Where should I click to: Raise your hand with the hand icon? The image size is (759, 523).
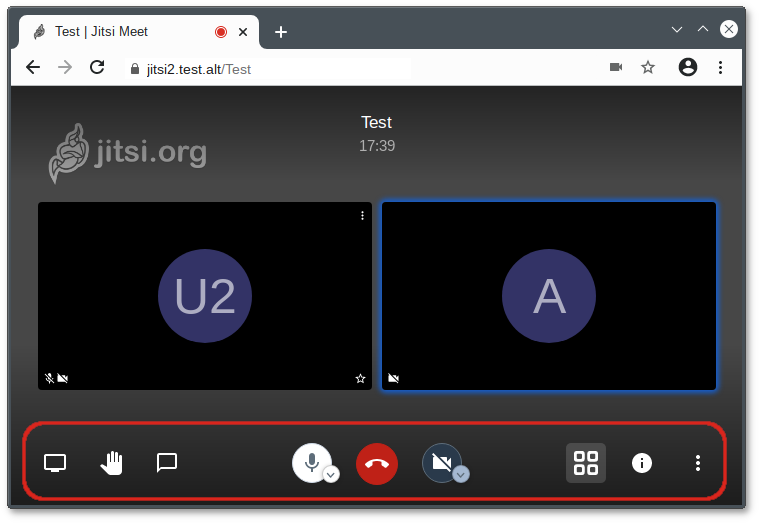(111, 463)
